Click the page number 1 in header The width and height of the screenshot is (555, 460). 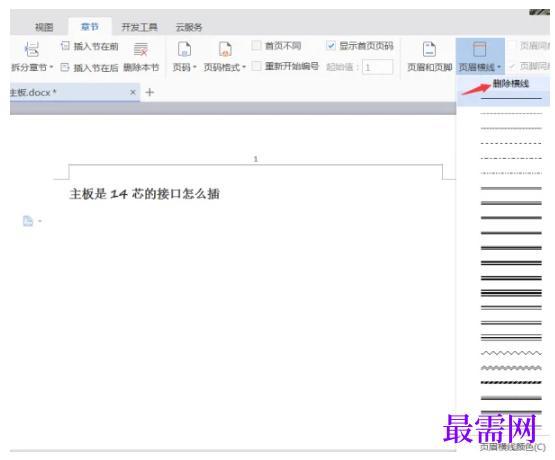pyautogui.click(x=256, y=159)
